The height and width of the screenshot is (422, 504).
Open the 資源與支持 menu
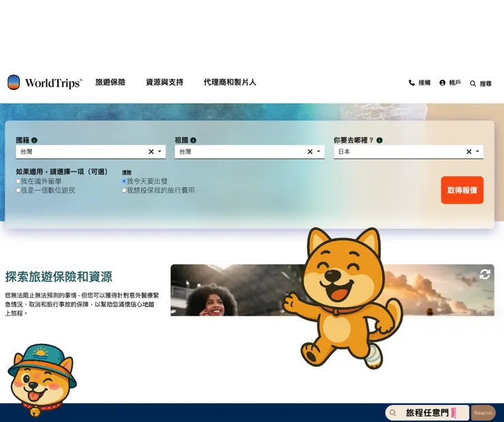[165, 82]
